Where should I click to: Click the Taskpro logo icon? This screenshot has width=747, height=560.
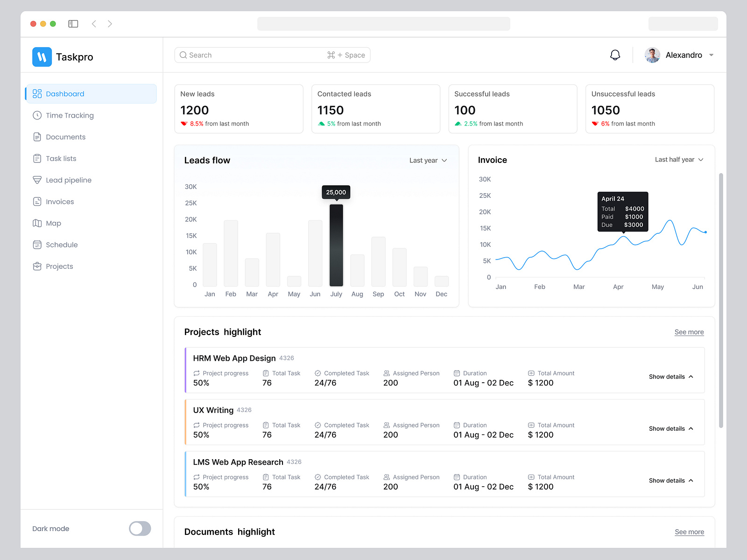click(x=42, y=56)
